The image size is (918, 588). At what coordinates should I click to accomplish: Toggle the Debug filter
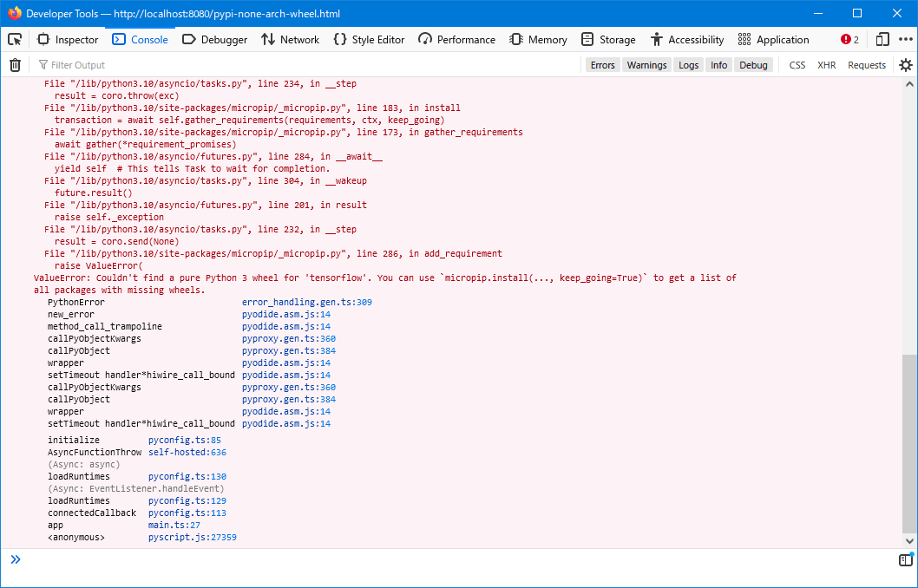[753, 65]
